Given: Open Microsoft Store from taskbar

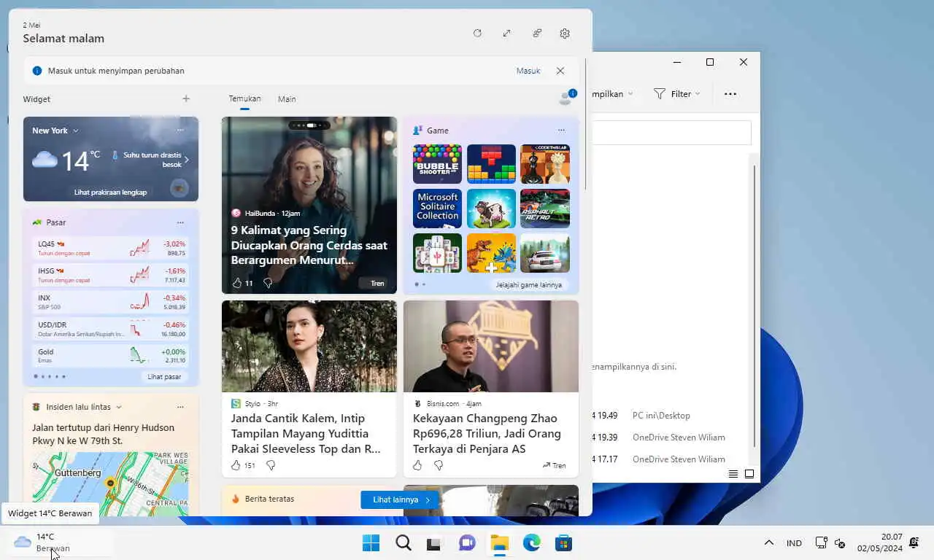Looking at the screenshot, I should tap(563, 542).
